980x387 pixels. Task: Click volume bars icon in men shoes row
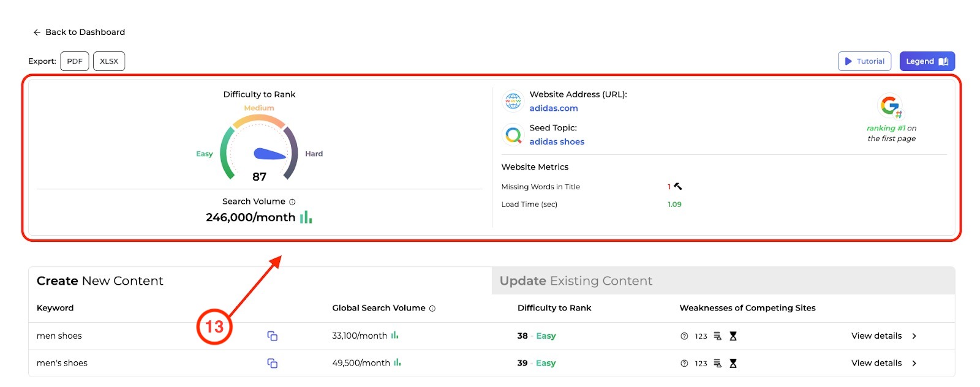[394, 335]
